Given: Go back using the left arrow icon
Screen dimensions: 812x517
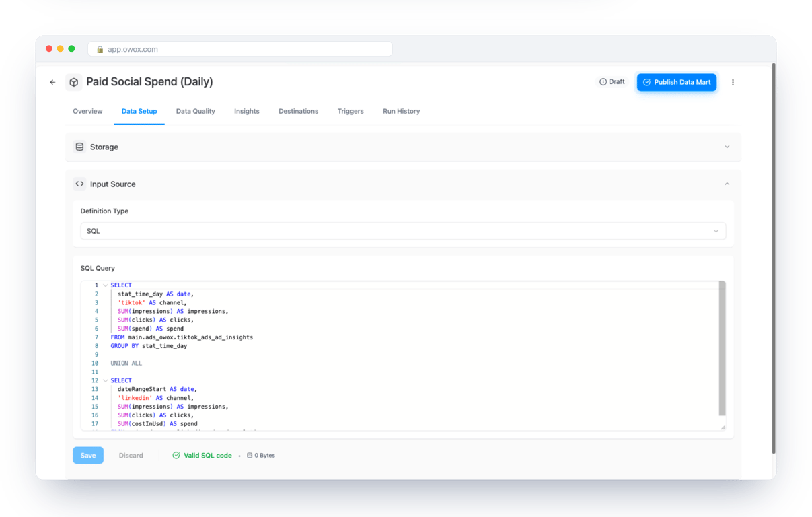Looking at the screenshot, I should [52, 82].
